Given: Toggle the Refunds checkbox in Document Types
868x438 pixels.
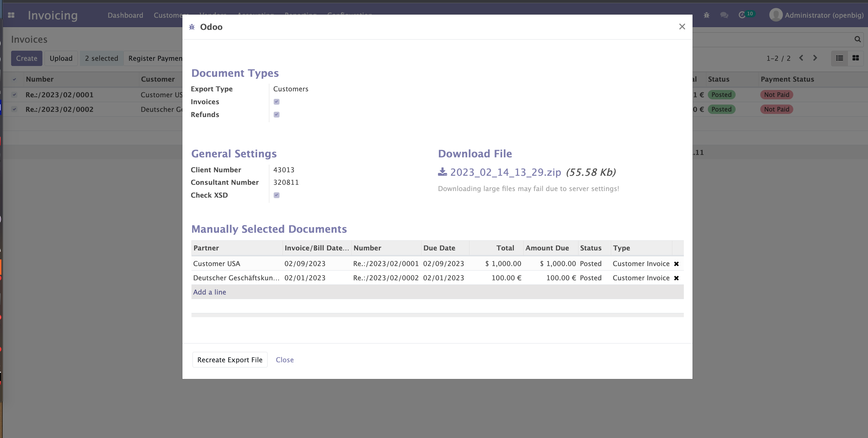Looking at the screenshot, I should coord(277,115).
